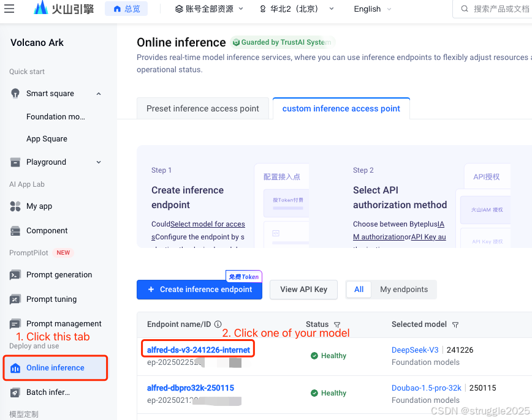The image size is (532, 420).
Task: Click the Guarded by TrustAI System badge
Action: 283,42
